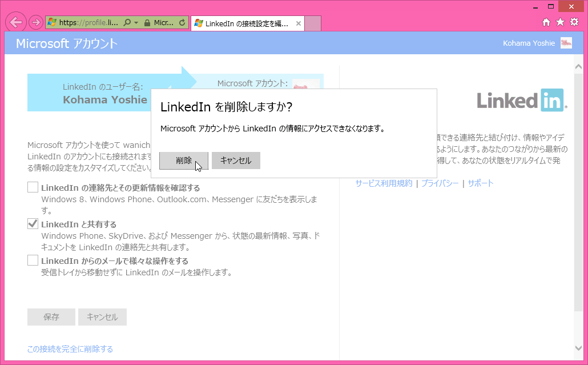
Task: Click the Kohama Yoshie profile picture
Action: pyautogui.click(x=566, y=43)
